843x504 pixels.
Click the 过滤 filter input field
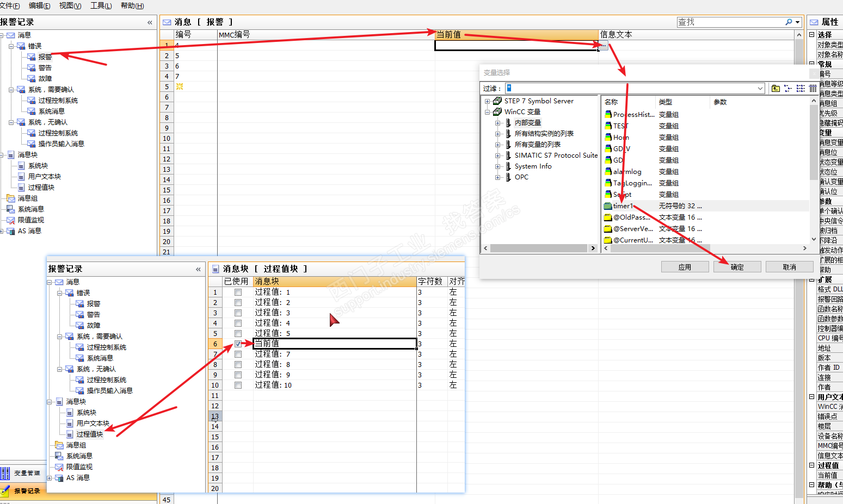pyautogui.click(x=630, y=88)
